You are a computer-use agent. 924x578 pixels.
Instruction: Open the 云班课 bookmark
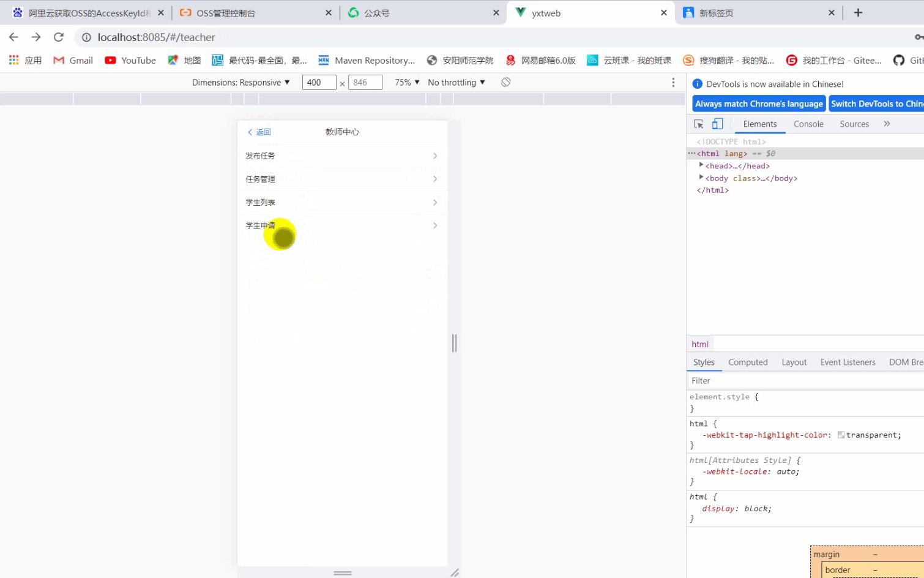pyautogui.click(x=629, y=60)
